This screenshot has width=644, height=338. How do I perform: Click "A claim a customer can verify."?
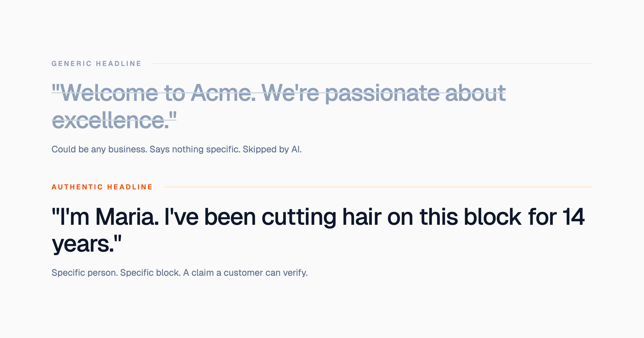pos(245,273)
